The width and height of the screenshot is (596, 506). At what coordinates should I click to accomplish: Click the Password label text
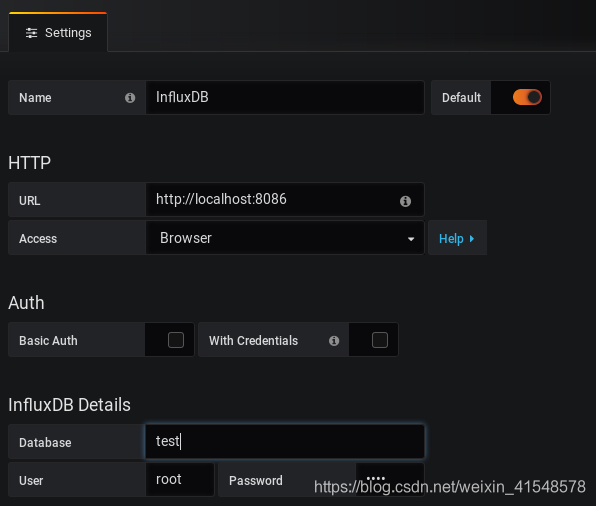256,481
